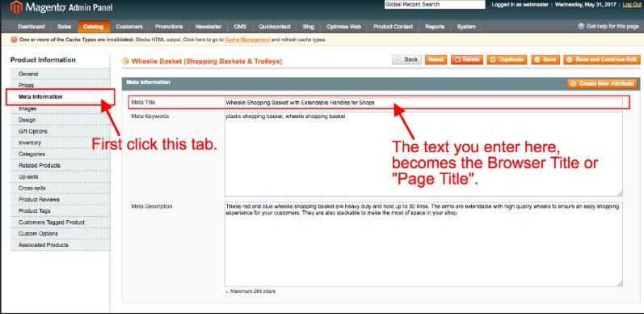Click Save and Continue Edit

602,60
